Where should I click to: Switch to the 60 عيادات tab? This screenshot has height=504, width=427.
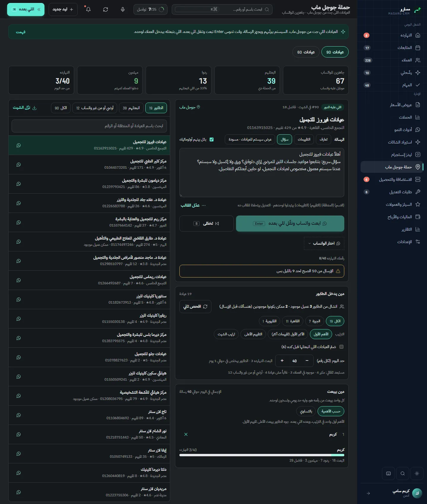pos(306,52)
